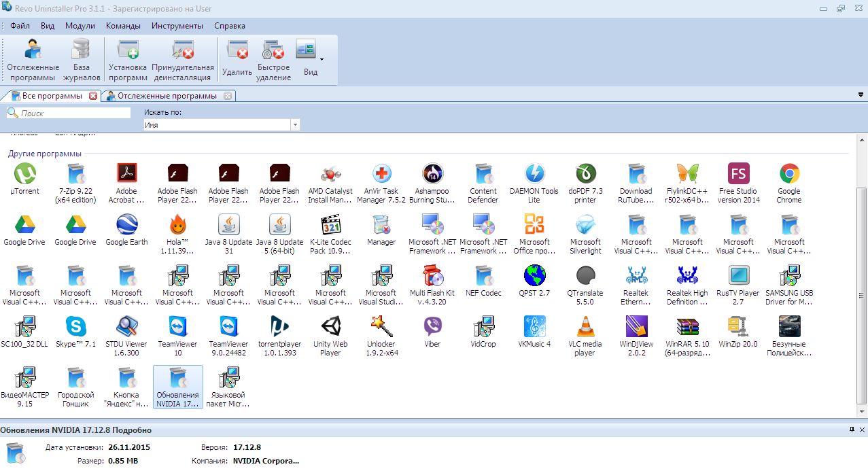The image size is (868, 471).
Task: Expand the tab list arrow at right
Action: point(861,96)
